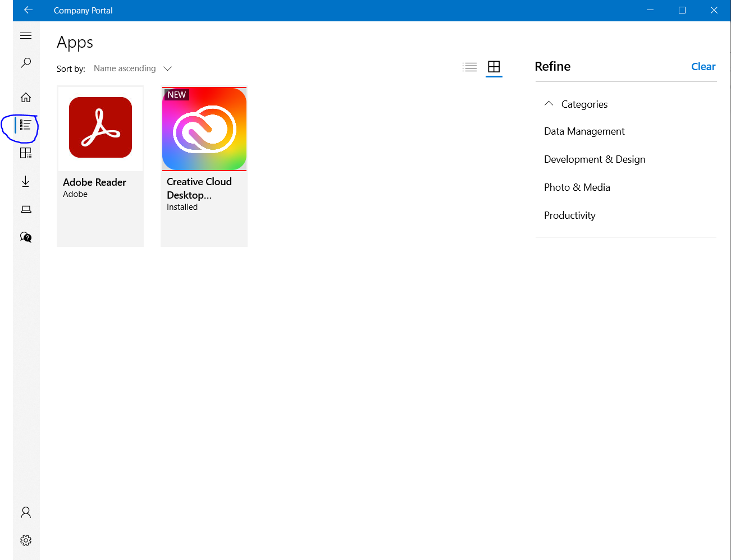Open the Apps list sidebar icon
Screen dimensions: 731x560
(x=26, y=125)
